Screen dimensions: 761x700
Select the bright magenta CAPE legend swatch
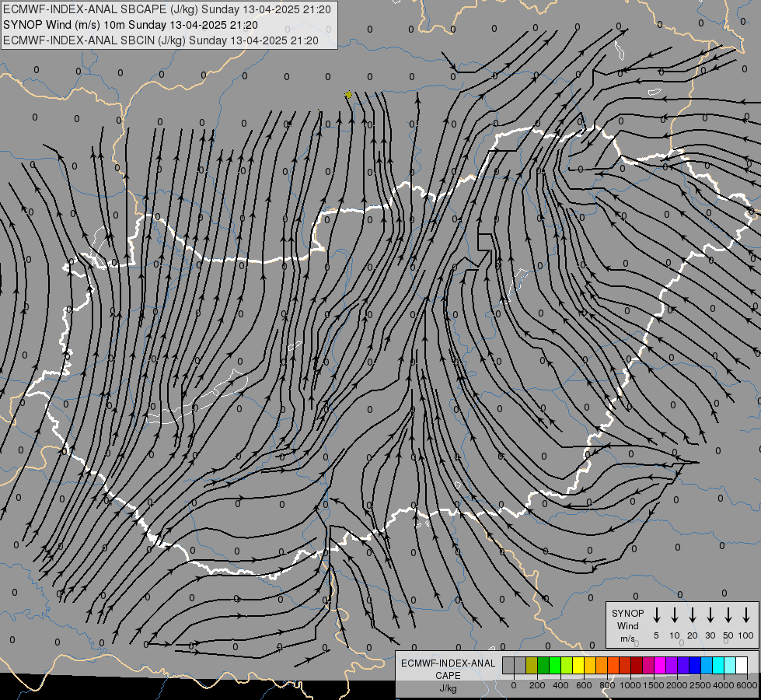pyautogui.click(x=660, y=665)
